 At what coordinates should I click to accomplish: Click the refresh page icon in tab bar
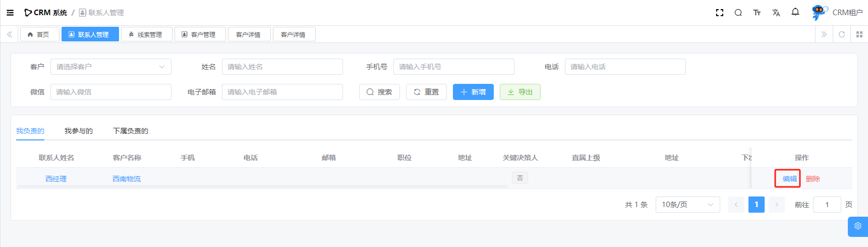pos(842,34)
